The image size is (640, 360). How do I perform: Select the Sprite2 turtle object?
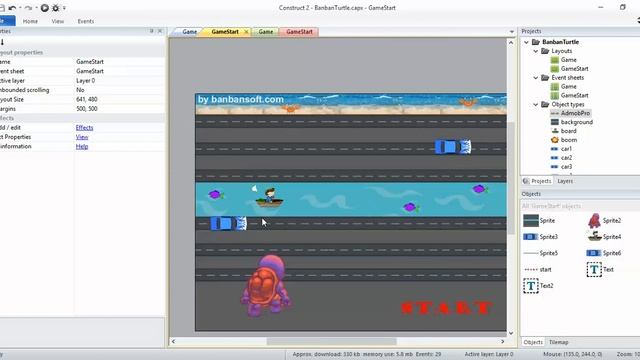tap(604, 221)
